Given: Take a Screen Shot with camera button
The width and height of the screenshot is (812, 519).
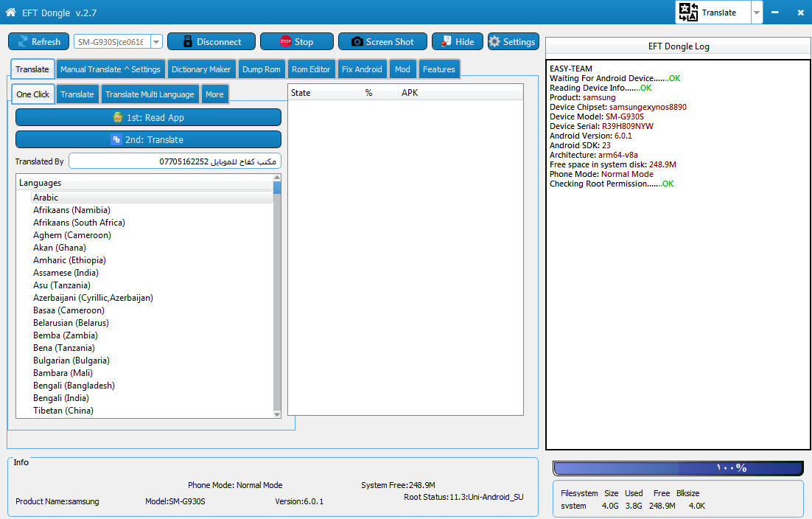Looking at the screenshot, I should (382, 41).
